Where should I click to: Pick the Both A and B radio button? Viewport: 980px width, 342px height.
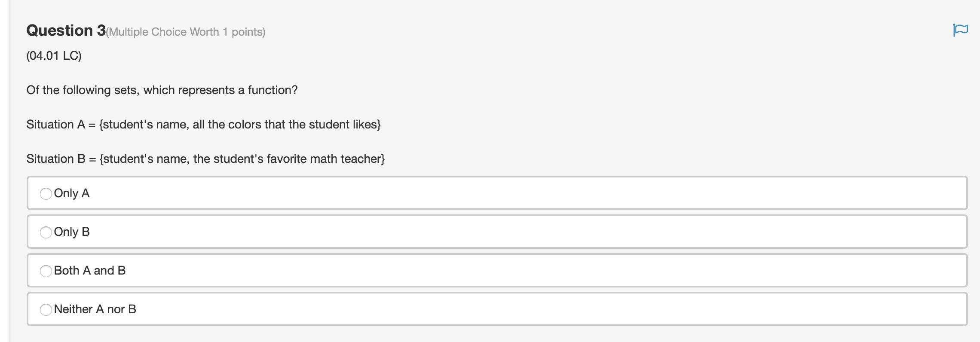tap(46, 271)
